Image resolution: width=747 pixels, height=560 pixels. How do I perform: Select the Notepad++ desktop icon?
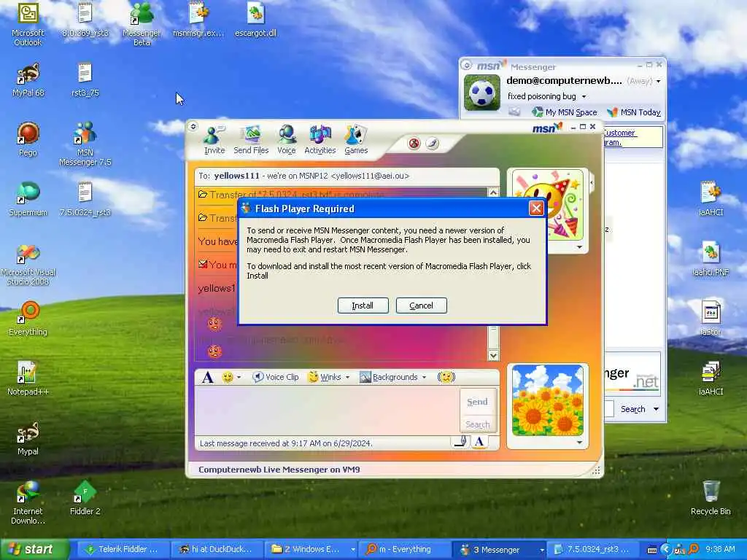[28, 378]
